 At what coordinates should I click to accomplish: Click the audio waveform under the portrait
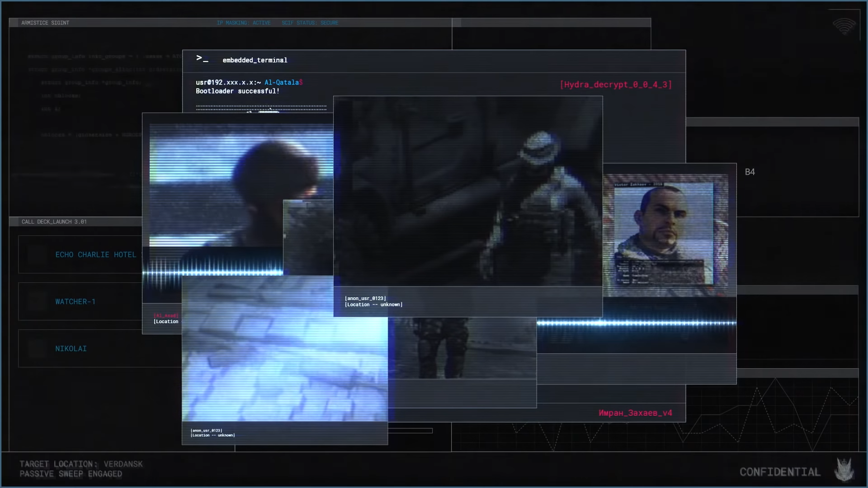pyautogui.click(x=637, y=323)
